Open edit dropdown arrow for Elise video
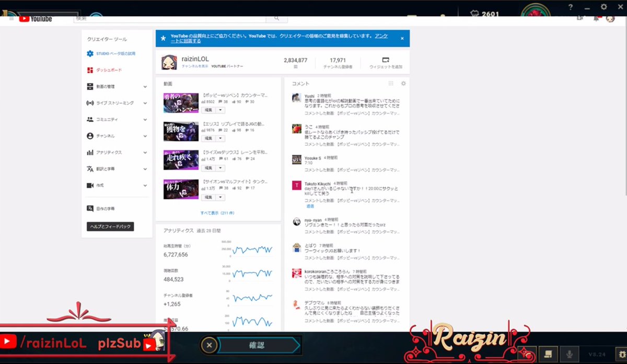The image size is (627, 364). pos(220,138)
